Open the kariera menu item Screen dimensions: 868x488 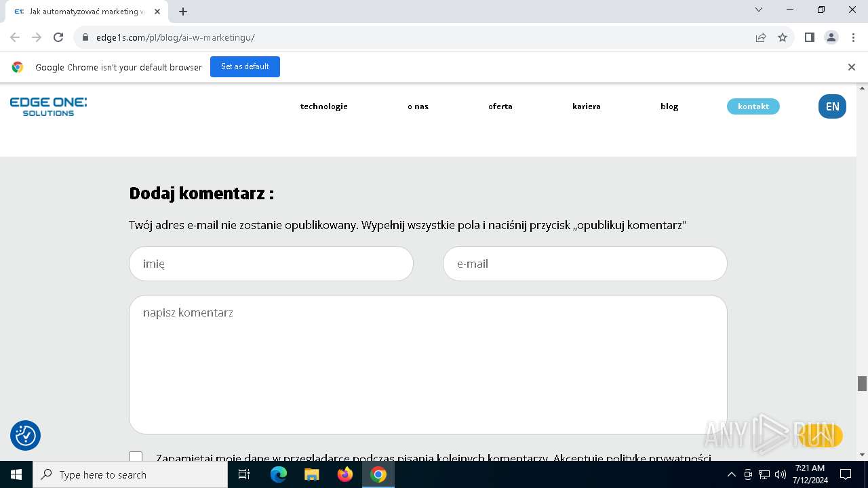pos(587,106)
